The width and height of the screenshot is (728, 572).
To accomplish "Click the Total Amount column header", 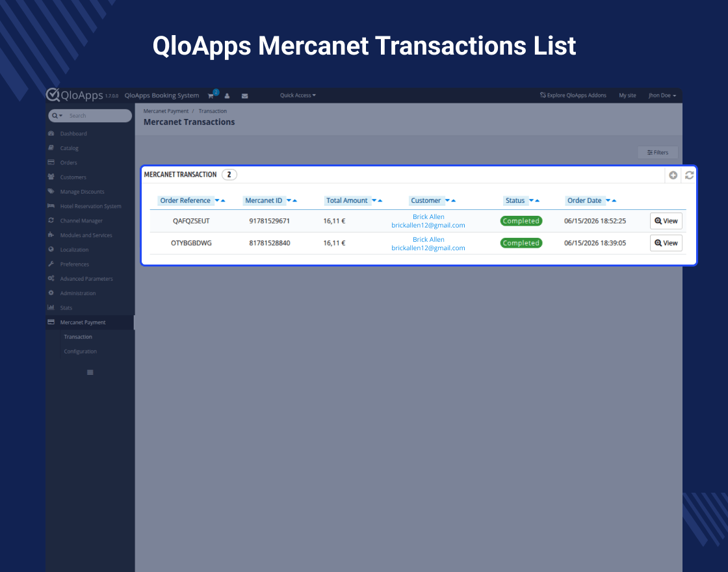I will [x=347, y=201].
